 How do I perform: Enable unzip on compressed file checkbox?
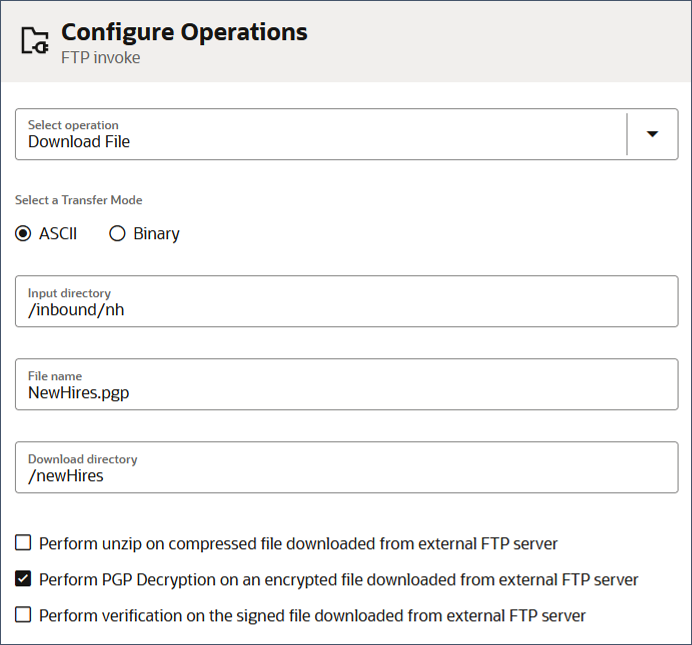click(23, 543)
